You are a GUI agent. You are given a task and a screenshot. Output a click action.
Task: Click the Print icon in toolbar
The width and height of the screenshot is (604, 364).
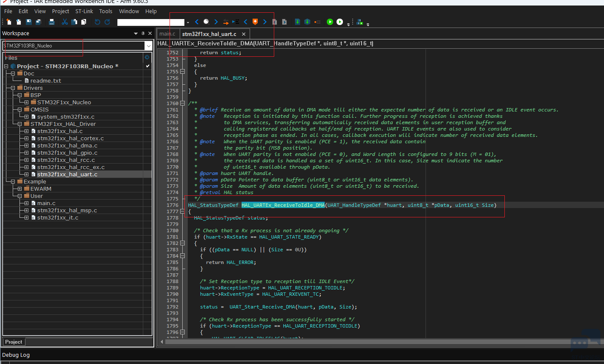click(52, 22)
